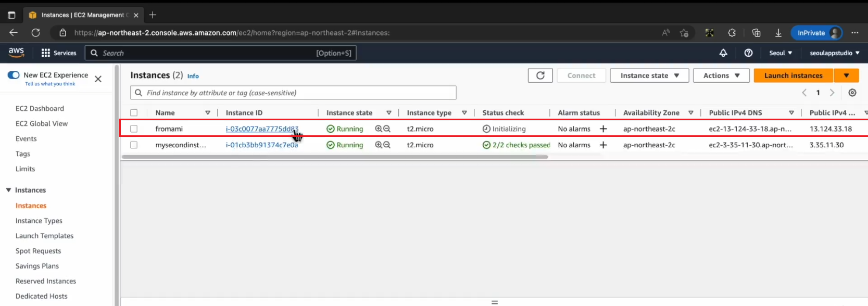The image size is (868, 306).
Task: Open EC2 Dashboard in sidebar
Action: [40, 108]
